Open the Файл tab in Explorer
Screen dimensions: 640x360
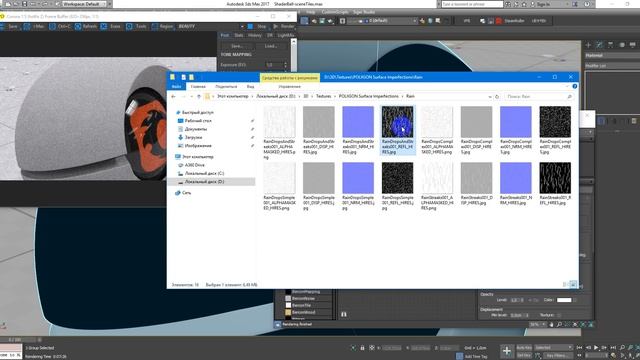tap(176, 87)
